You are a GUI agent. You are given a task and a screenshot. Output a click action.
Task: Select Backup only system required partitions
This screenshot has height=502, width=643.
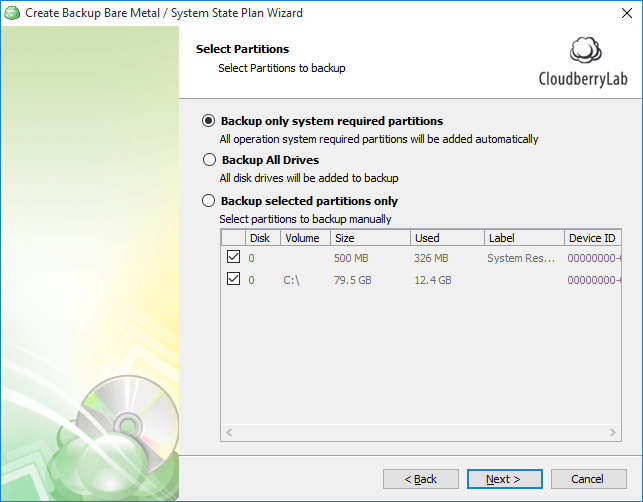(209, 121)
